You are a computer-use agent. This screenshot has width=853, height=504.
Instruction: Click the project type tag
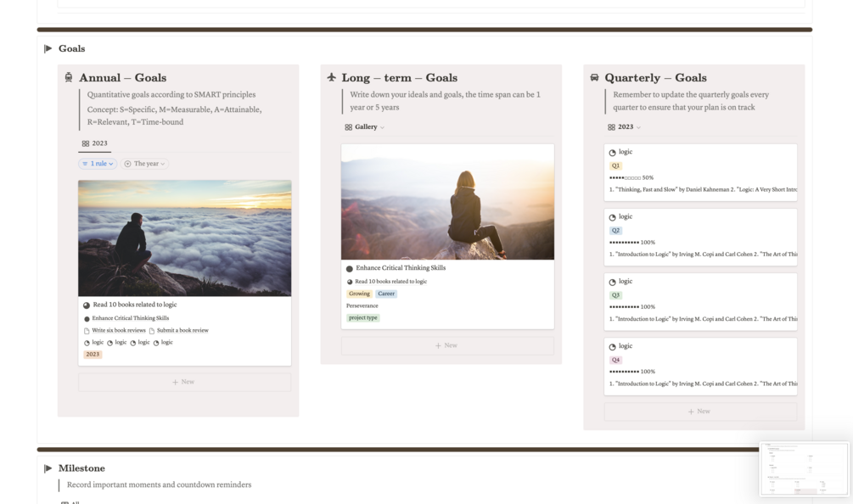(363, 318)
